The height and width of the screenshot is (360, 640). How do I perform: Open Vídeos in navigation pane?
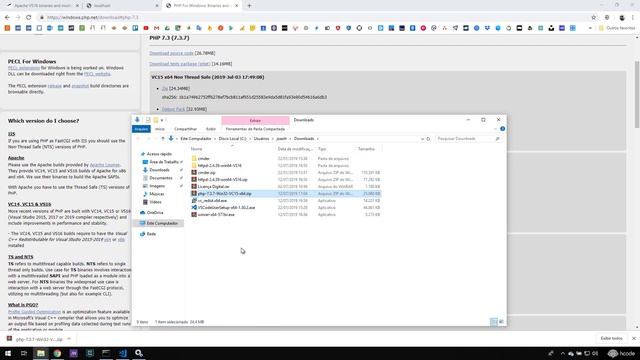155,202
